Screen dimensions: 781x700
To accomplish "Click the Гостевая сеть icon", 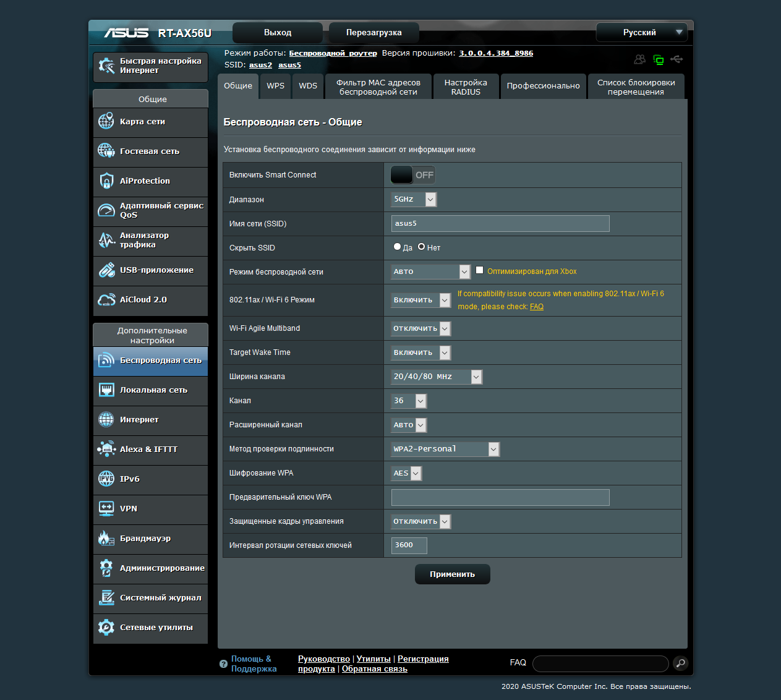I will click(106, 151).
